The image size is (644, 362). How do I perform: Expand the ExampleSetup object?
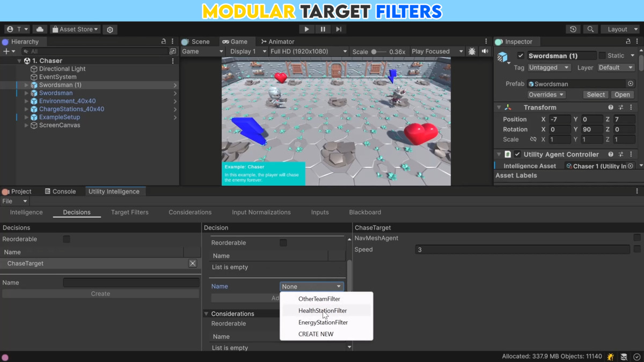(x=26, y=117)
